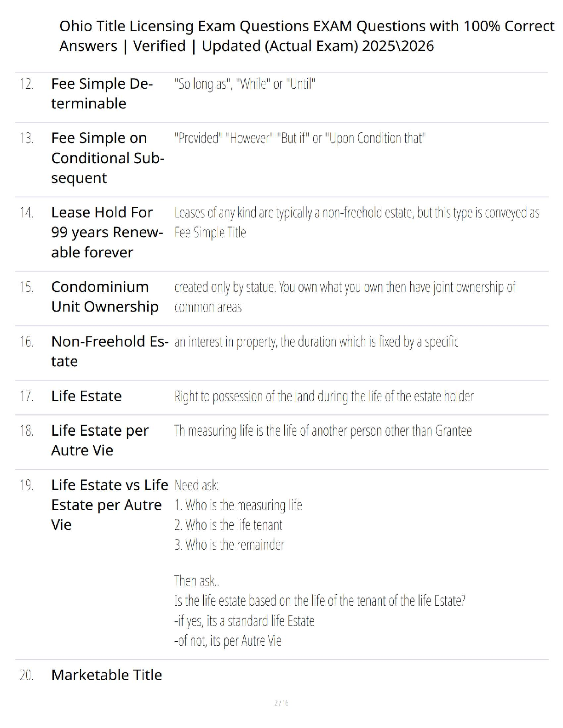The height and width of the screenshot is (728, 563).
Task: Click the term 'Marketable Title'
Action: point(107,675)
